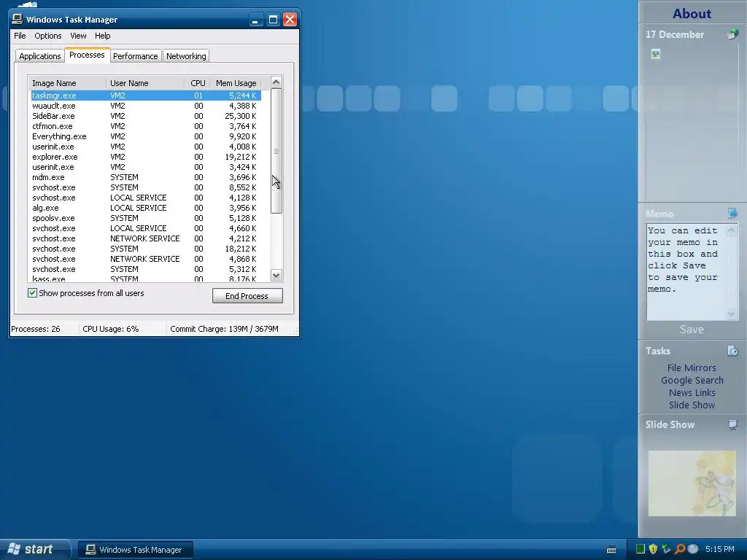Click the CPU Usage: 6% status entry
The width and height of the screenshot is (747, 560).
[x=111, y=329]
